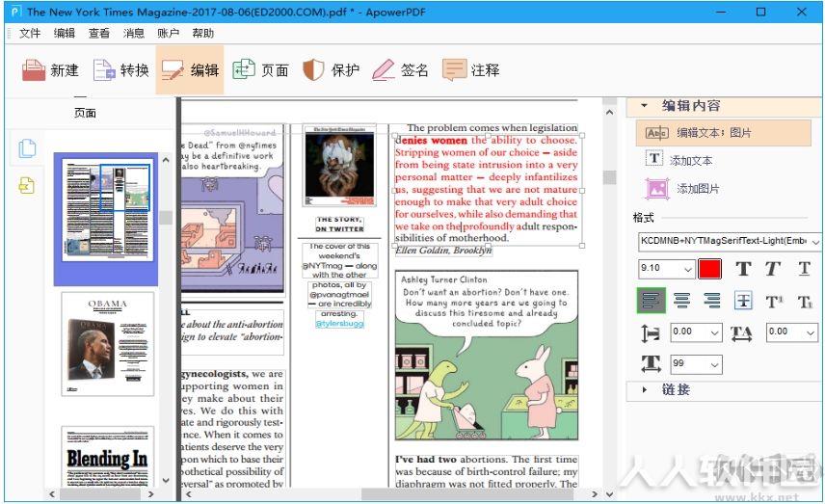This screenshot has height=504, width=825.
Task: Open the 保护 (Protect) shield tool
Action: point(331,70)
